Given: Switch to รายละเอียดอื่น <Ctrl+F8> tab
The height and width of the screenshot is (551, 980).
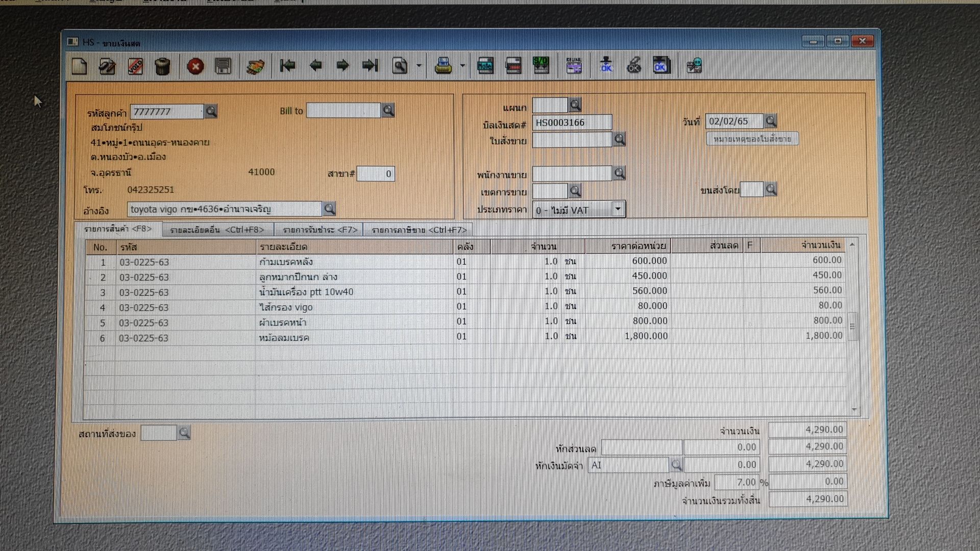Looking at the screenshot, I should click(x=217, y=230).
